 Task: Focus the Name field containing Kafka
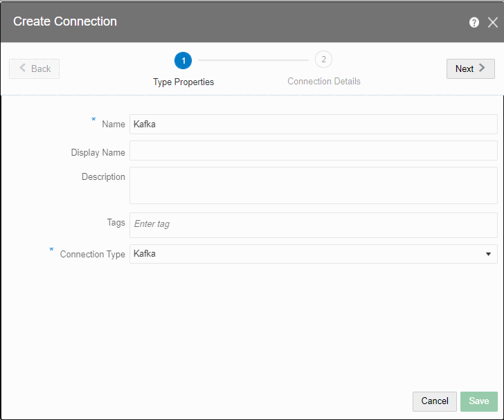click(x=313, y=124)
